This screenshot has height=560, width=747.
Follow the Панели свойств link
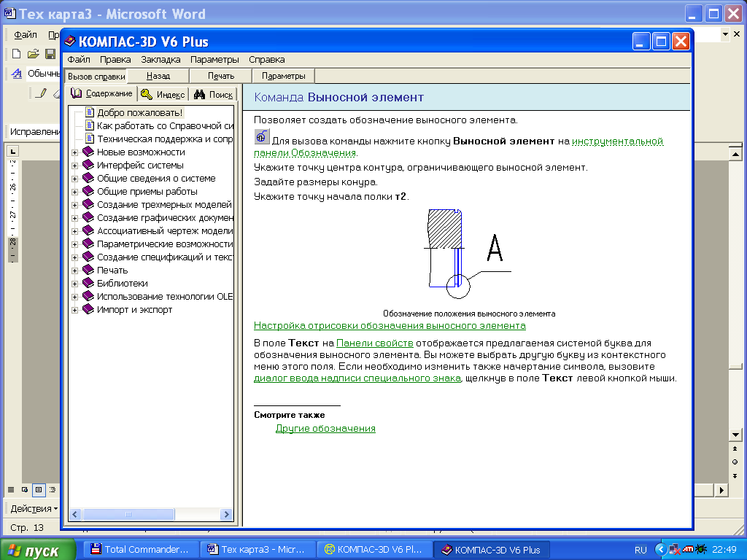374,343
